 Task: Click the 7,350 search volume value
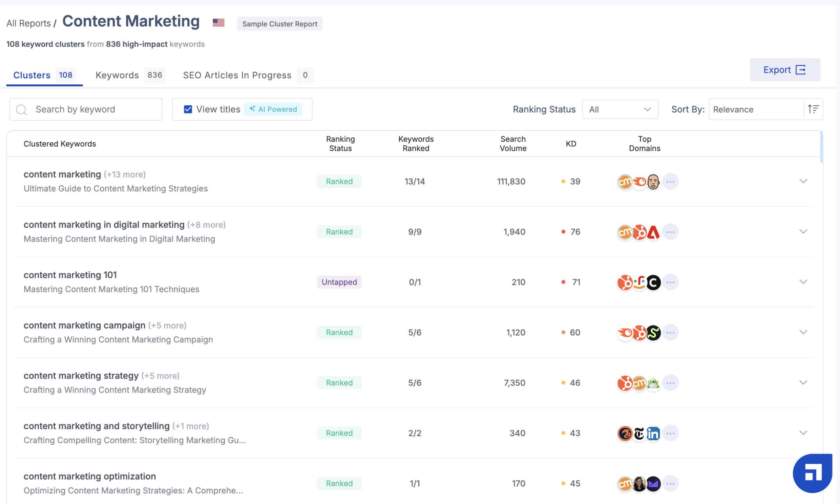click(514, 383)
